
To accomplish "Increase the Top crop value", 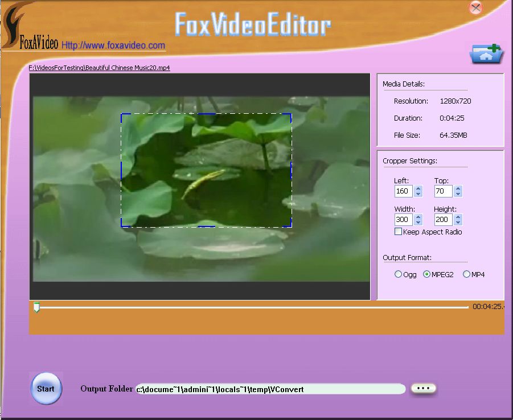I will [458, 188].
